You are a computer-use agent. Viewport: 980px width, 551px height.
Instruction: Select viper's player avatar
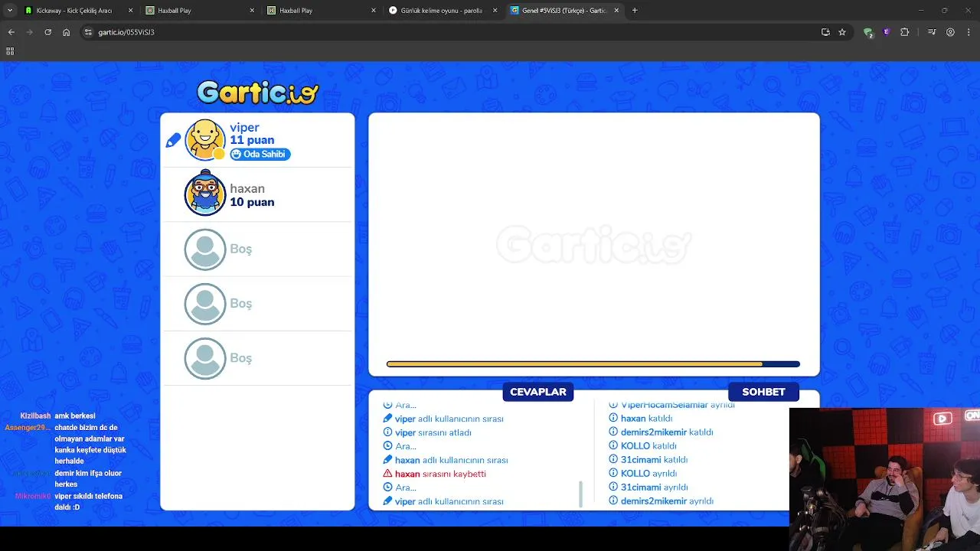tap(205, 139)
